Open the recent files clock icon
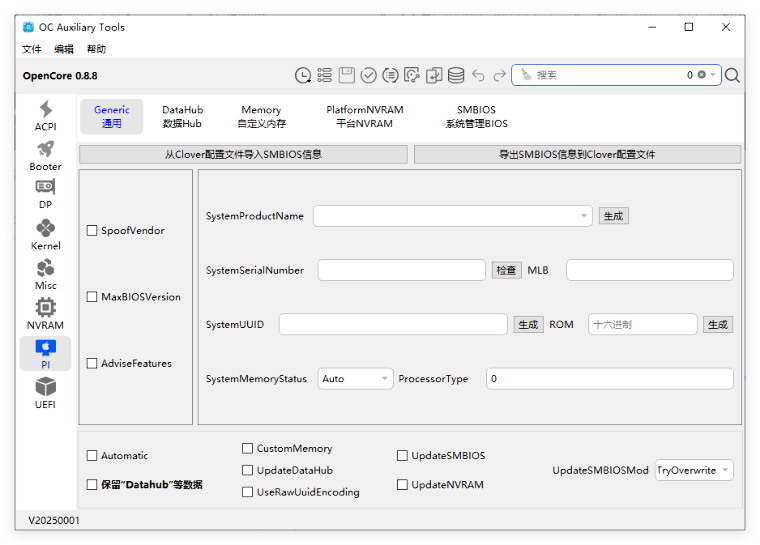760x545 pixels. pyautogui.click(x=303, y=76)
